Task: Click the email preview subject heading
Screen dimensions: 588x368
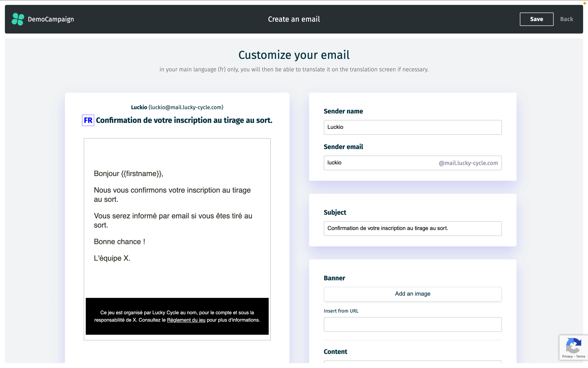Action: tap(184, 120)
